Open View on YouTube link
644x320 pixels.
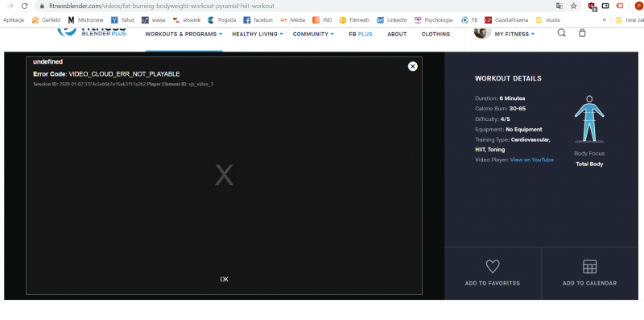[x=532, y=160]
